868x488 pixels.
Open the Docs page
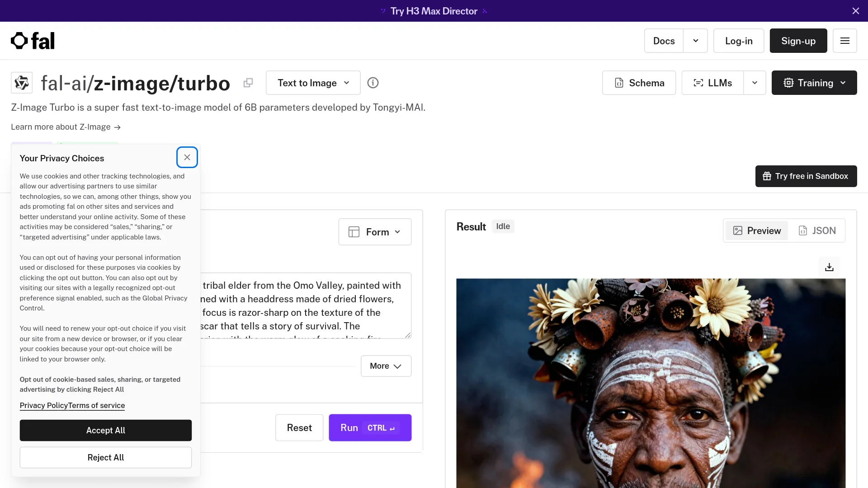click(x=664, y=41)
